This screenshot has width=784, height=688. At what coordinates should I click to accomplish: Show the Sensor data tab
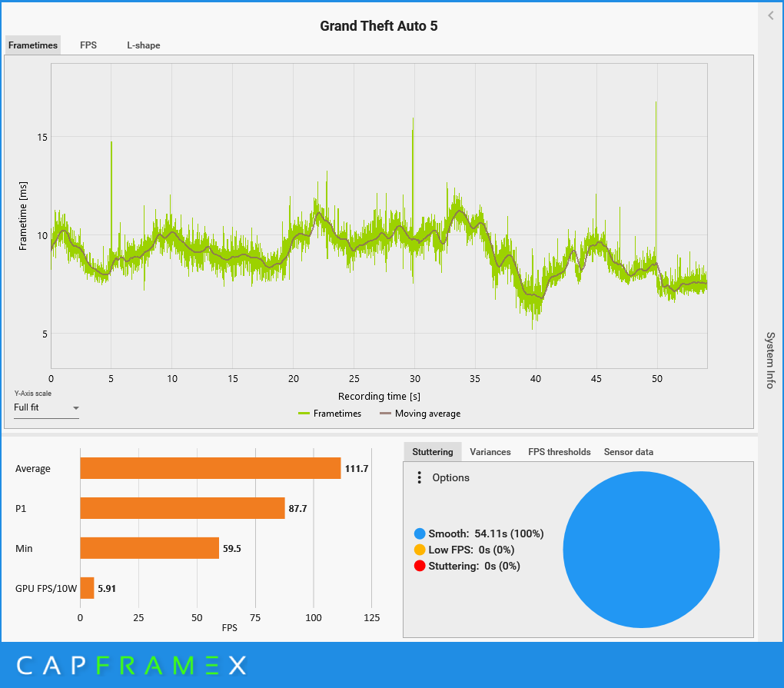coord(629,452)
